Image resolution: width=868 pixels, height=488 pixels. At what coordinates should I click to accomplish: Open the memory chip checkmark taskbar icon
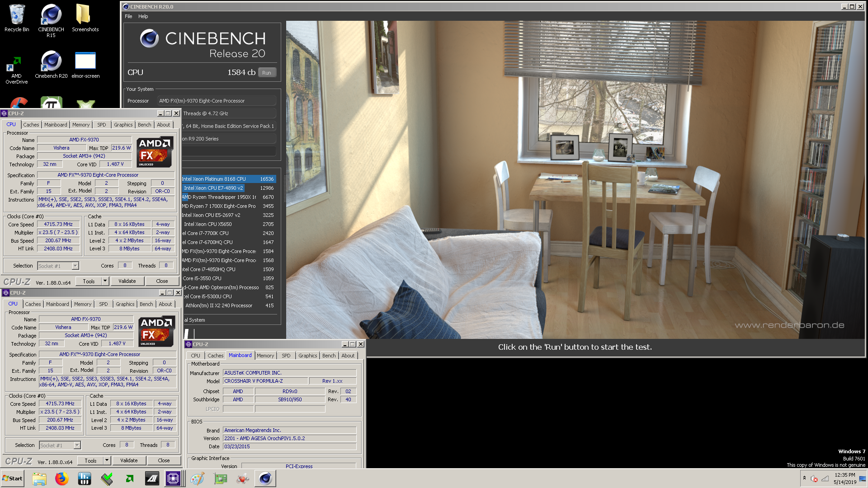point(107,479)
